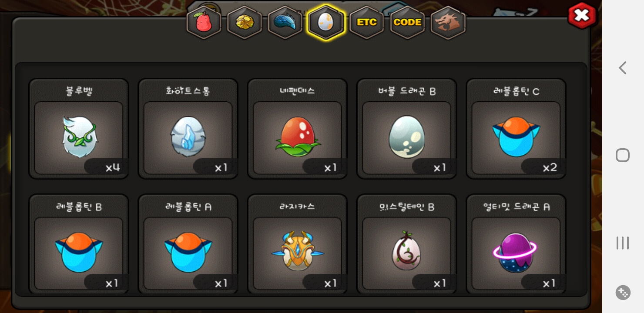
Task: Select the 버블 드래곤 B egg
Action: [407, 129]
